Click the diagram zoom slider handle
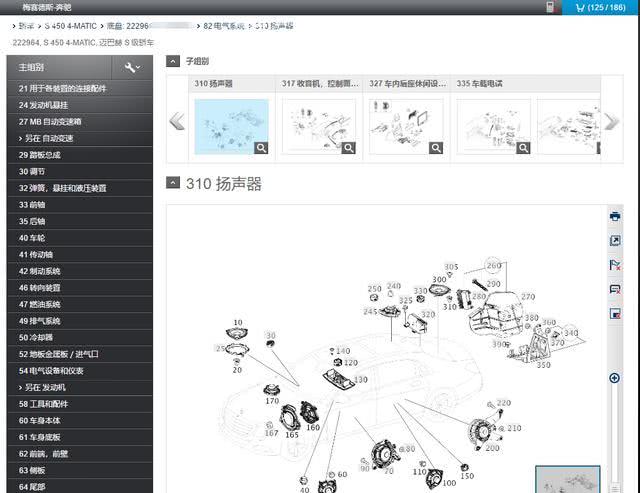The width and height of the screenshot is (640, 493). 614,488
